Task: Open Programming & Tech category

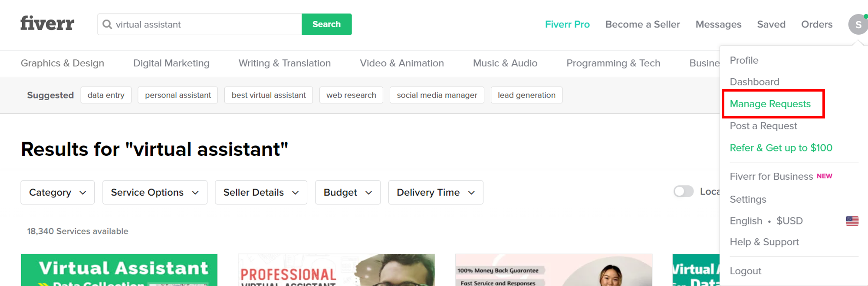Action: 613,63
